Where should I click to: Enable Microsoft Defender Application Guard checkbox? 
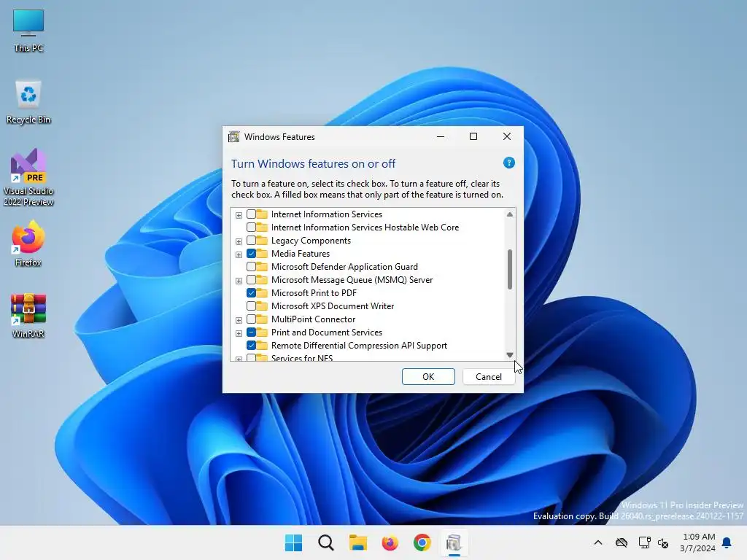pyautogui.click(x=251, y=267)
